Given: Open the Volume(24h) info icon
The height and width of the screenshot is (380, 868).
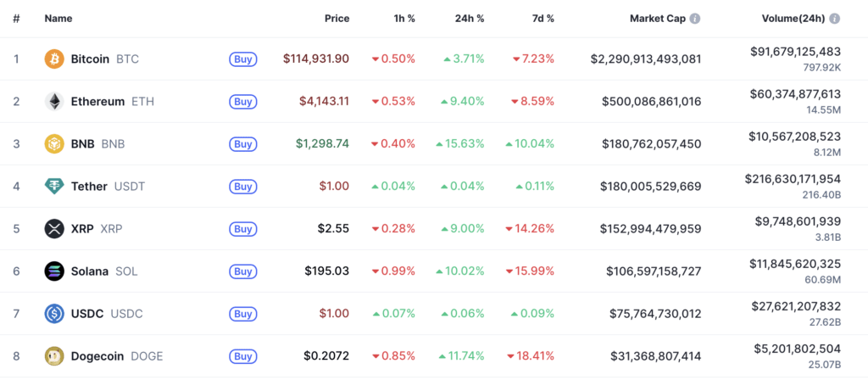Looking at the screenshot, I should 835,18.
